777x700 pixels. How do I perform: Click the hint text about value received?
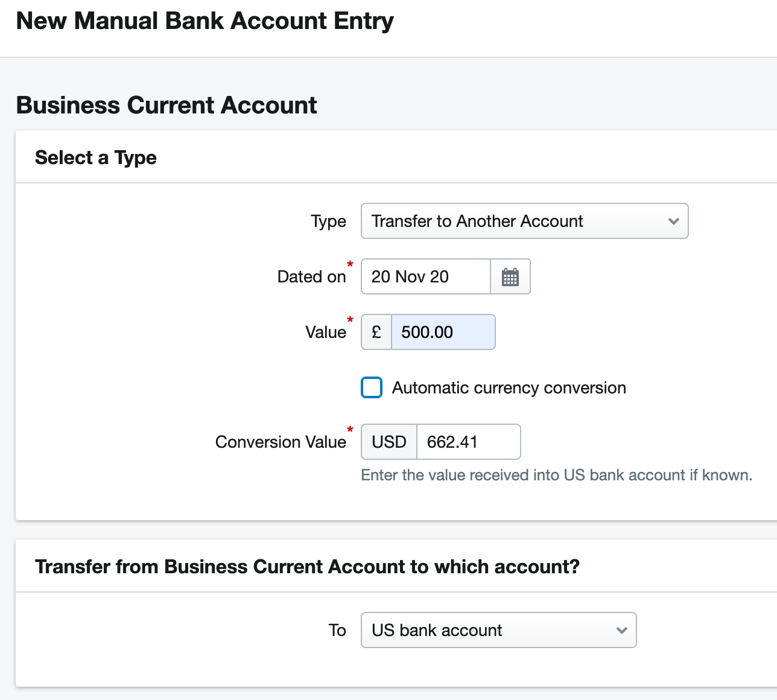coord(556,475)
